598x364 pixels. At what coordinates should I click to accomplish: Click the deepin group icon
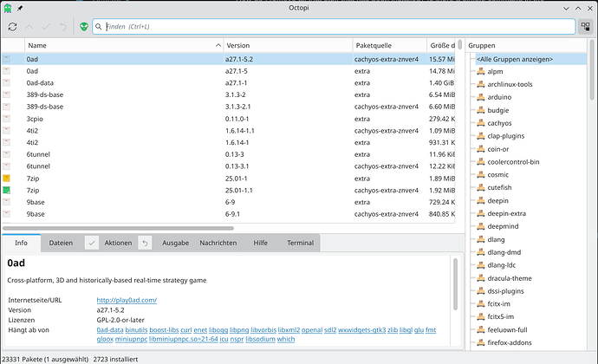(481, 201)
